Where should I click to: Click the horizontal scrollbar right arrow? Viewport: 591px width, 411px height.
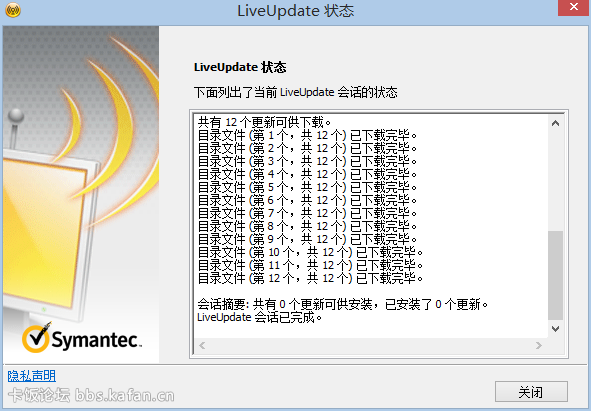pyautogui.click(x=539, y=345)
